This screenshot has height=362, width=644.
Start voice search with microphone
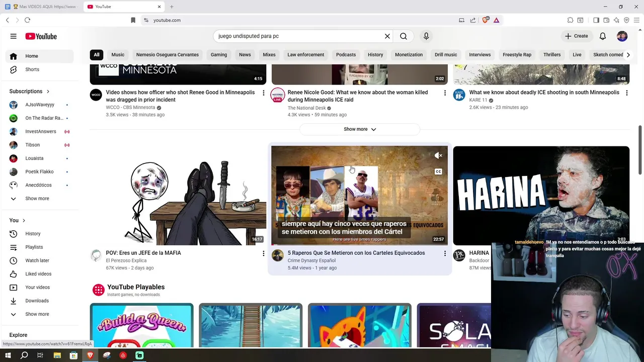pos(426,36)
